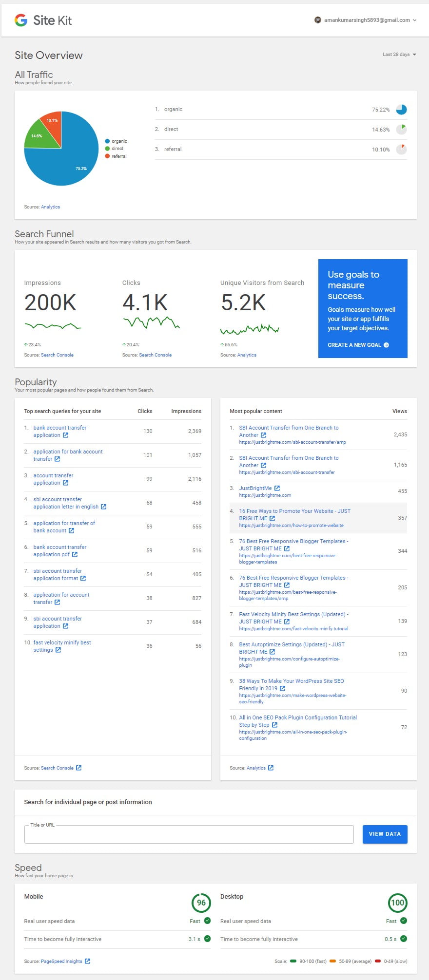Screen dimensions: 429x980
Task: Click the 75.22% organic percentage
Action: click(x=381, y=110)
